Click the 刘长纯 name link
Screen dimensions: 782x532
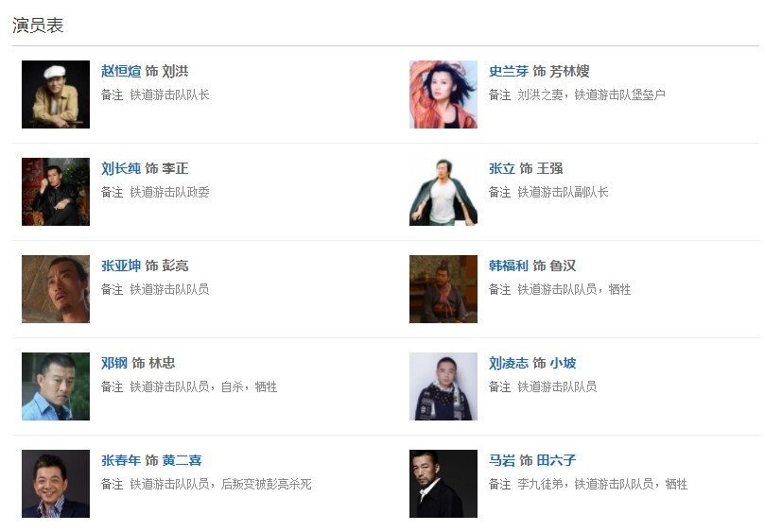coord(121,168)
